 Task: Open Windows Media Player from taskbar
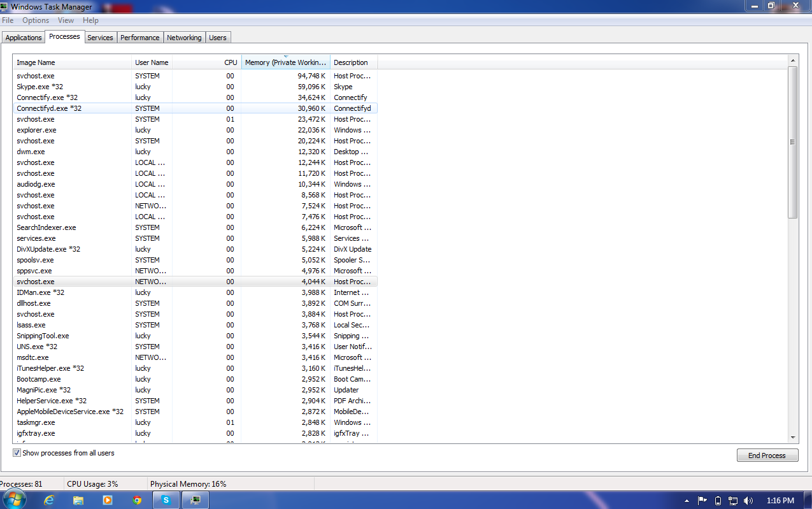(x=108, y=500)
